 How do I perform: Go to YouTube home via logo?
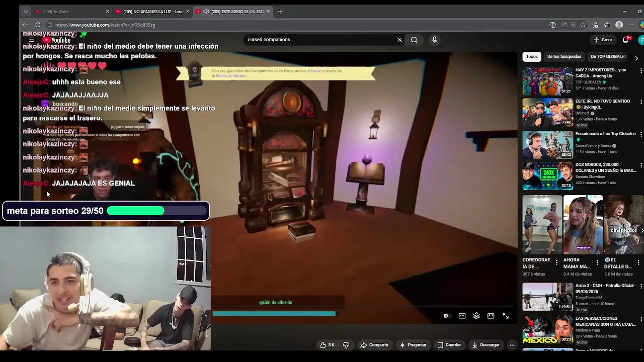pos(56,40)
